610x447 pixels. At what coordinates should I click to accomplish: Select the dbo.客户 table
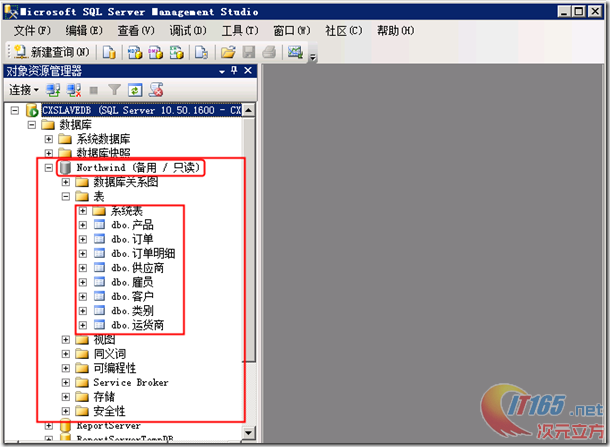coord(132,296)
